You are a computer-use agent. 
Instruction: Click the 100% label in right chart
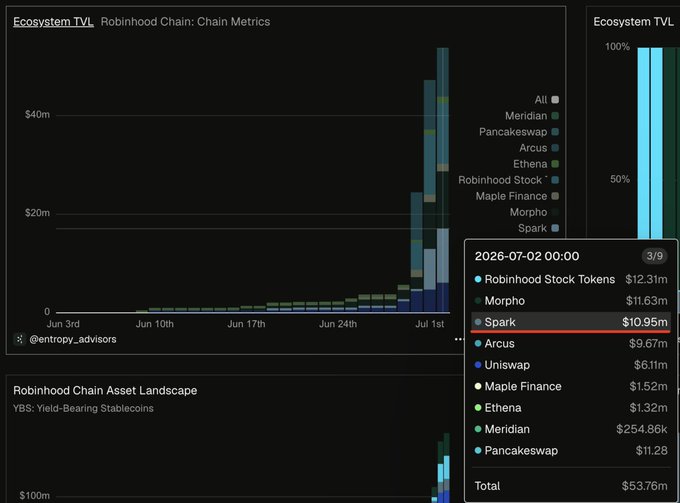tap(618, 46)
